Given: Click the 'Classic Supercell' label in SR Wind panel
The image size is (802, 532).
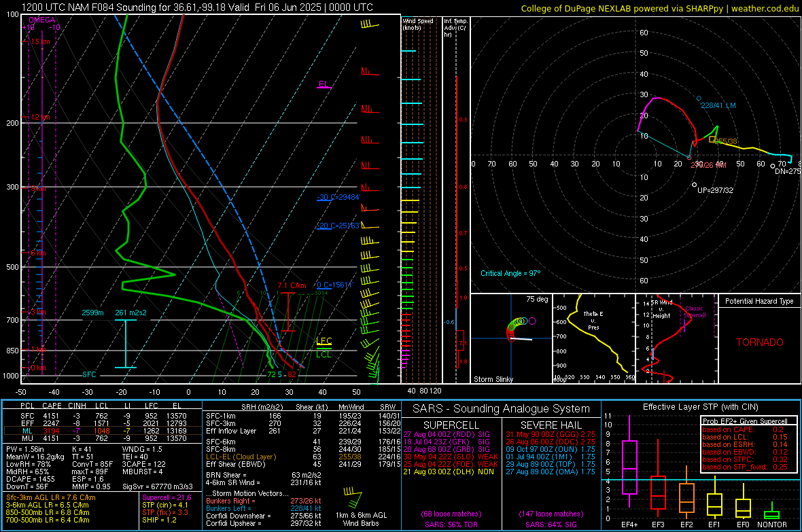Looking at the screenshot, I should click(695, 312).
